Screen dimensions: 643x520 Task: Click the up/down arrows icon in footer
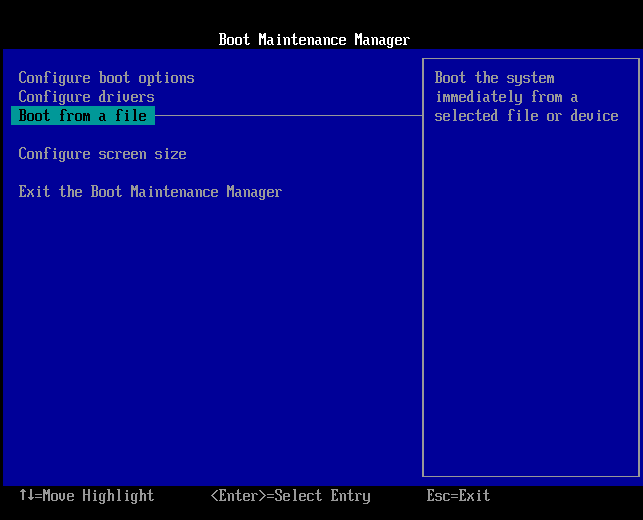click(x=26, y=495)
